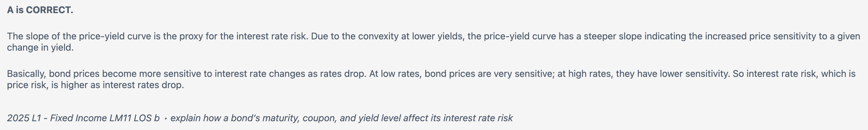Click 'Fixed Income' in the italic footer

coord(78,118)
